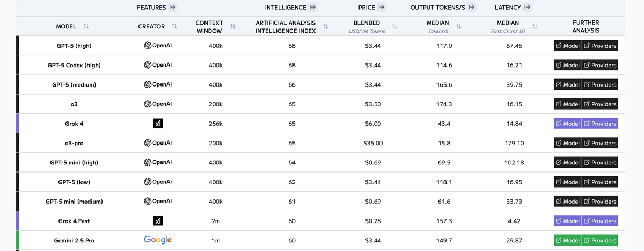644x251 pixels.
Task: Sort by Context Window size
Action: click(x=232, y=26)
